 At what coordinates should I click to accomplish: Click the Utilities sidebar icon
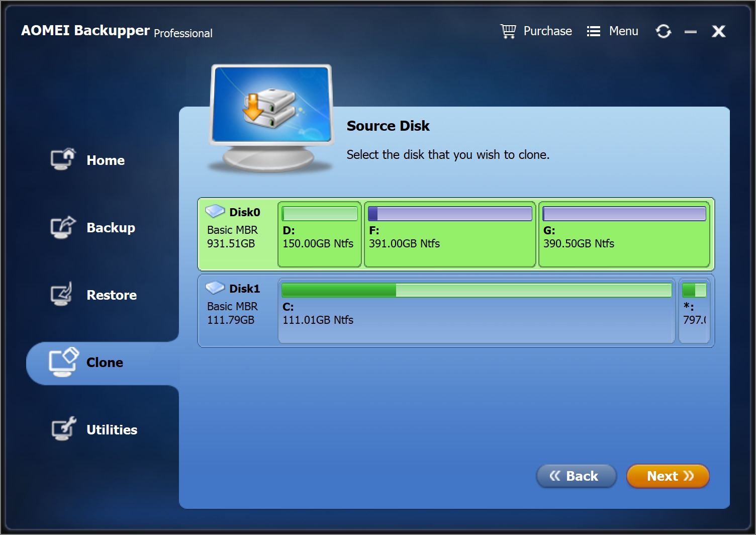(x=64, y=429)
